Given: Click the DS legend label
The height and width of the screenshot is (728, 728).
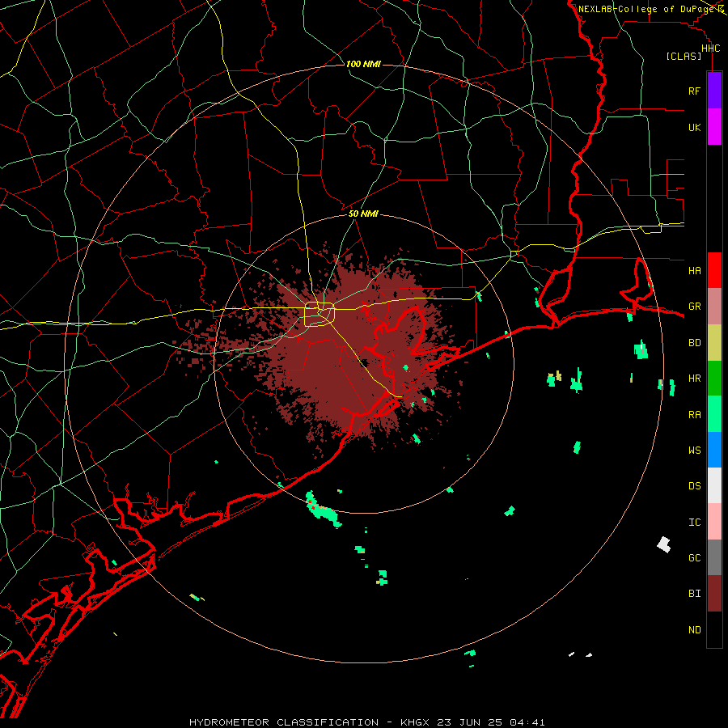Looking at the screenshot, I should pos(694,485).
